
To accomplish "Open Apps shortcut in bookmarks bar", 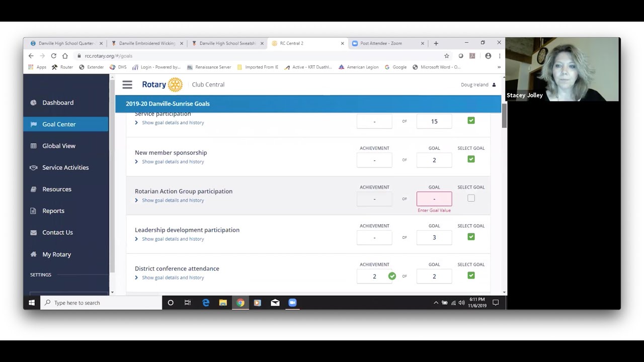I will [37, 67].
